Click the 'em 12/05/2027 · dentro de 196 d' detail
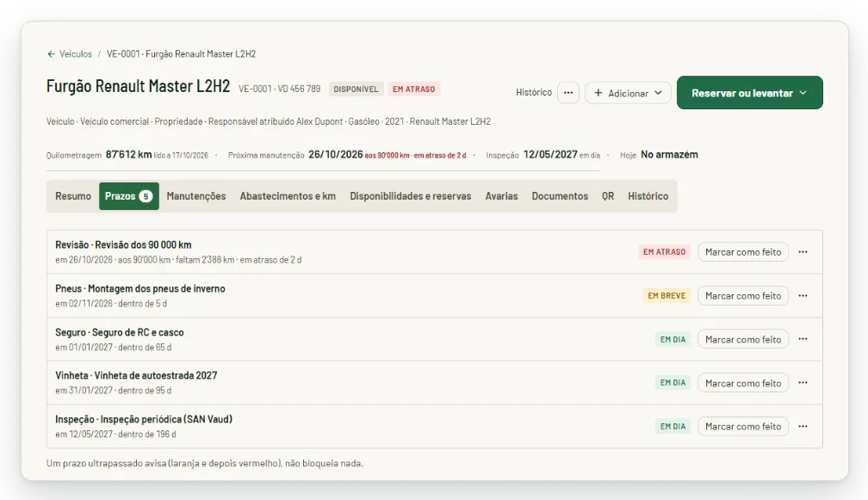This screenshot has height=500, width=868. (x=115, y=435)
